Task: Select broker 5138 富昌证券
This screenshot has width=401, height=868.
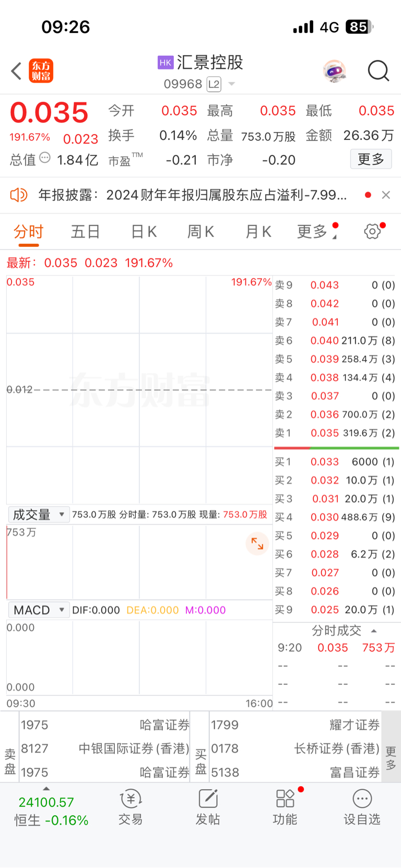Action: pyautogui.click(x=295, y=772)
